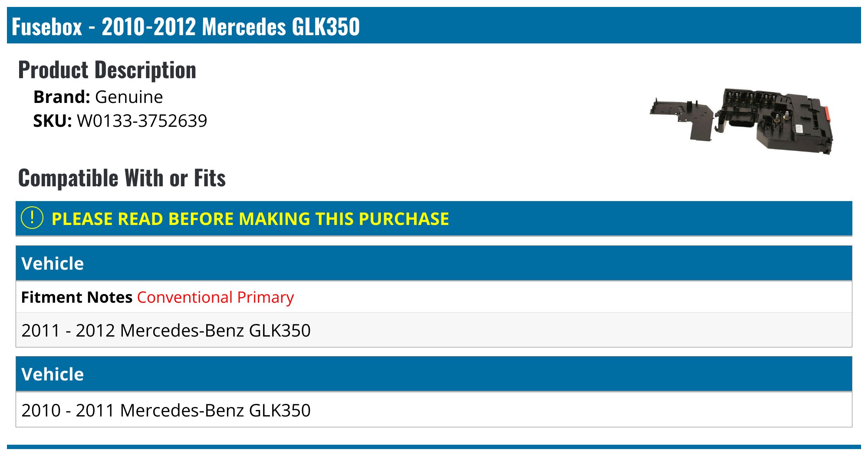
Task: Click the Brand label
Action: point(62,97)
